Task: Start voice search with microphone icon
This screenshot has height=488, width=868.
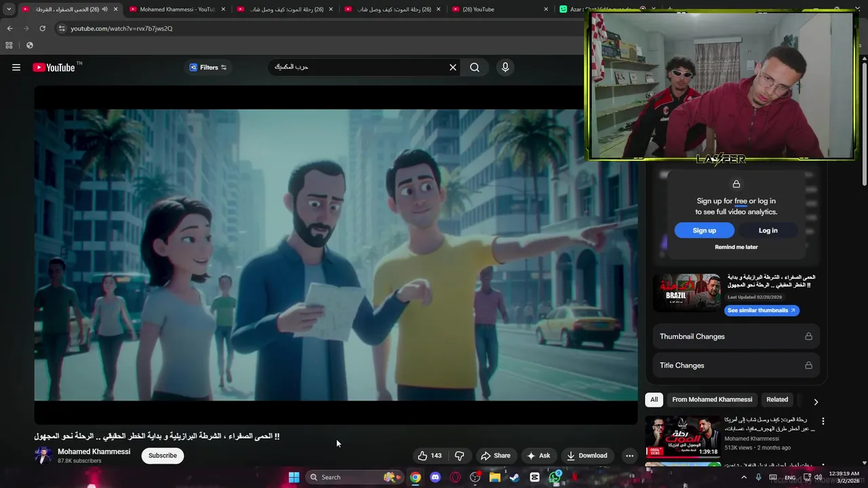Action: tap(505, 67)
